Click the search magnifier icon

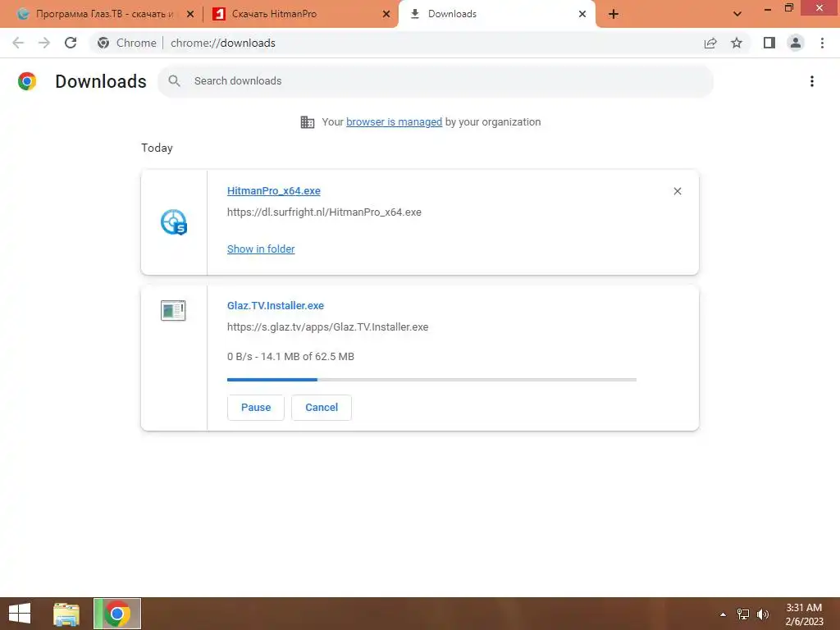(x=174, y=81)
